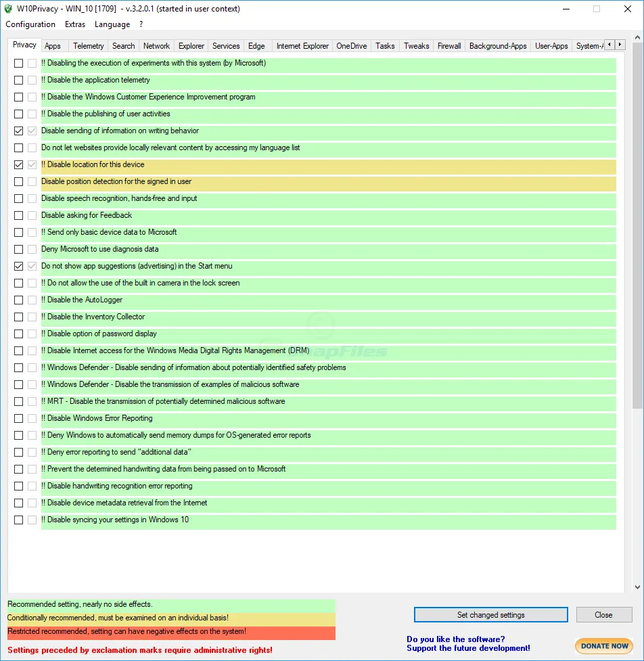644x661 pixels.
Task: Select the Privacy tab
Action: (24, 45)
